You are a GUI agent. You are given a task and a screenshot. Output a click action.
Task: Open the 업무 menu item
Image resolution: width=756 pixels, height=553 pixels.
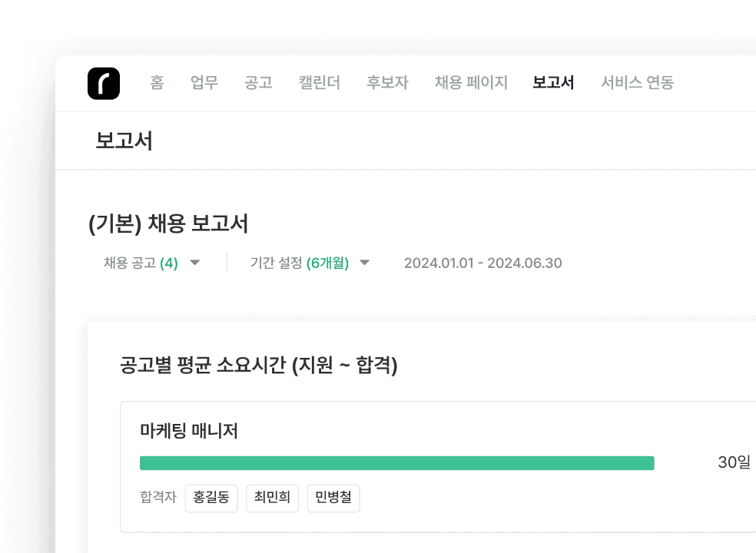(x=204, y=83)
